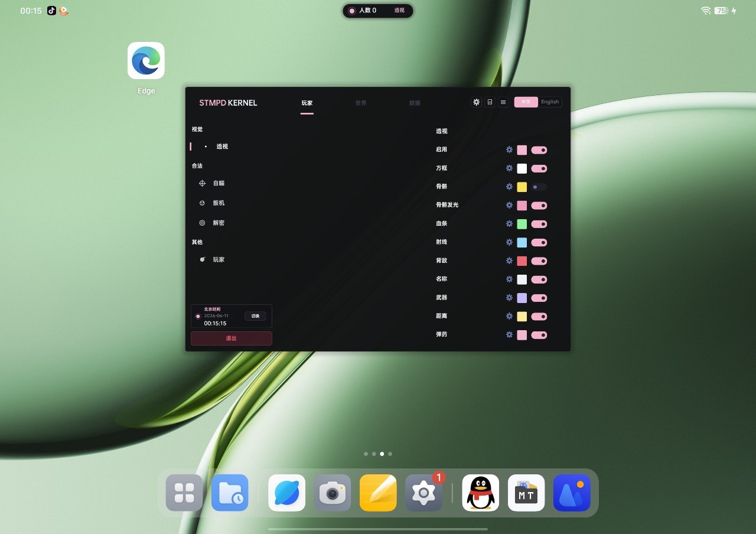Disable the 背敌 toggle
The width and height of the screenshot is (756, 534).
click(x=539, y=261)
